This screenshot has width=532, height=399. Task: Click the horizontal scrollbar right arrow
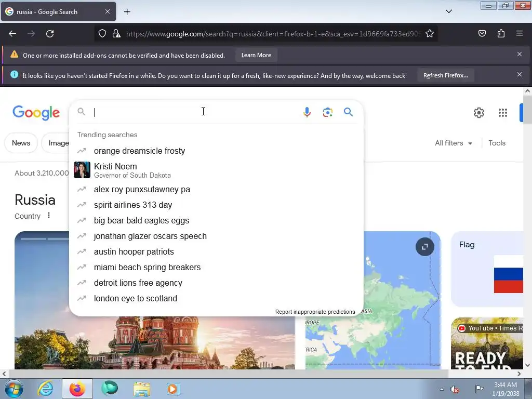coord(519,374)
